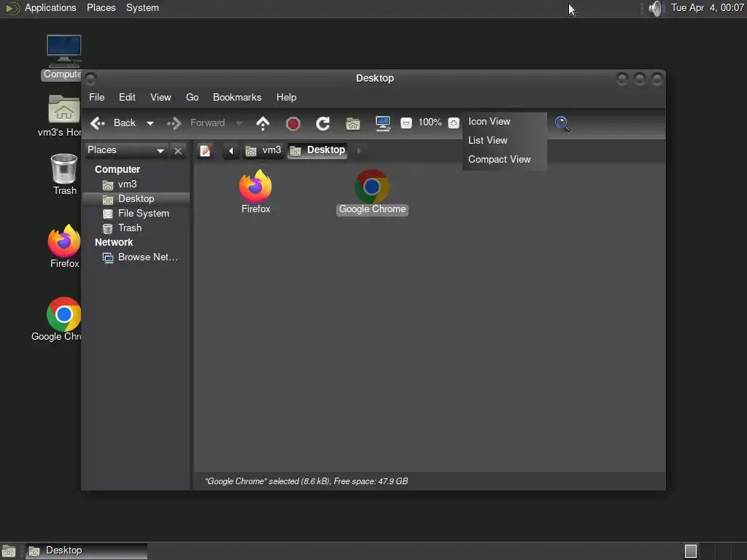Click the path bar left scroll arrow
Screen dimensions: 747x560
pos(231,151)
